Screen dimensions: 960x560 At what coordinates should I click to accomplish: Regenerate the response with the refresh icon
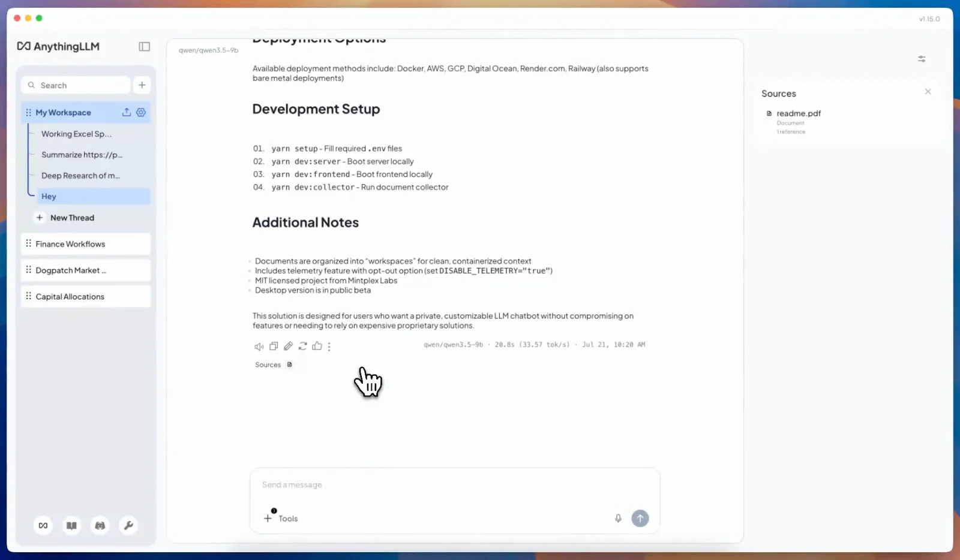pos(302,346)
